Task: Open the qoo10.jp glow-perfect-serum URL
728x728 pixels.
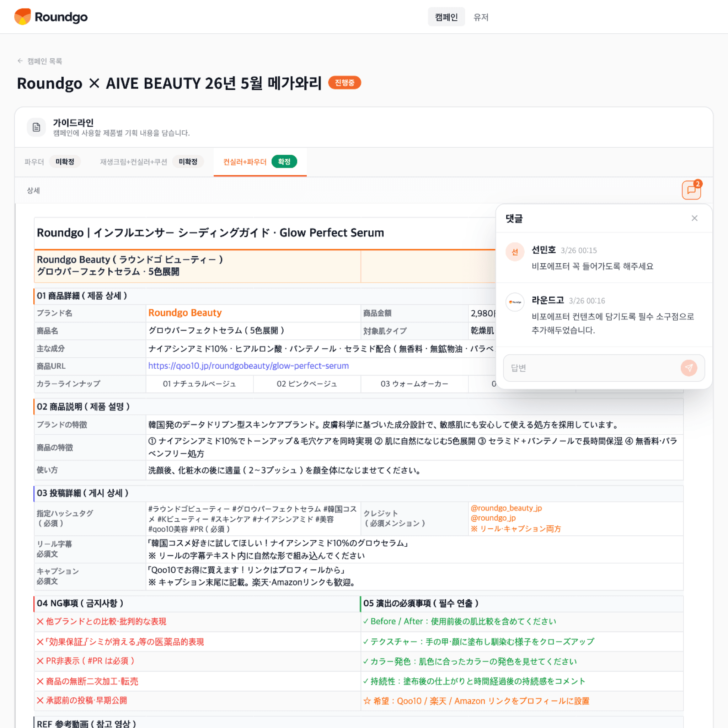Action: tap(248, 365)
